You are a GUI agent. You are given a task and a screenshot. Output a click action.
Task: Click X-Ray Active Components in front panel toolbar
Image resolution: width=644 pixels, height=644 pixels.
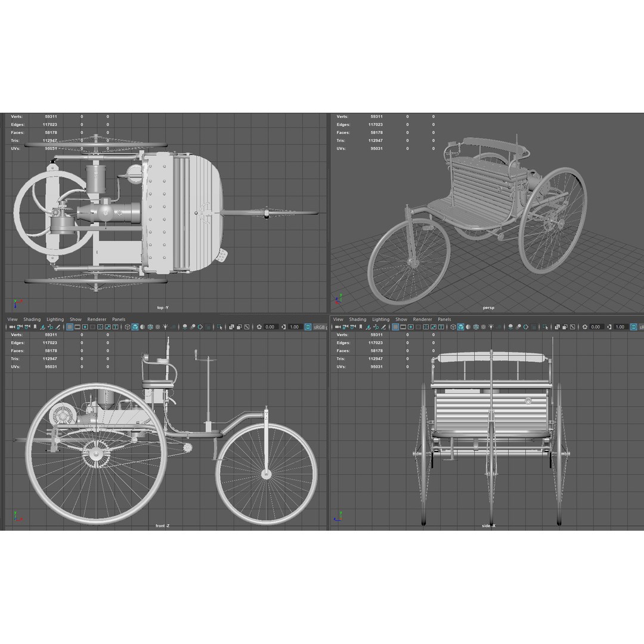(x=239, y=327)
